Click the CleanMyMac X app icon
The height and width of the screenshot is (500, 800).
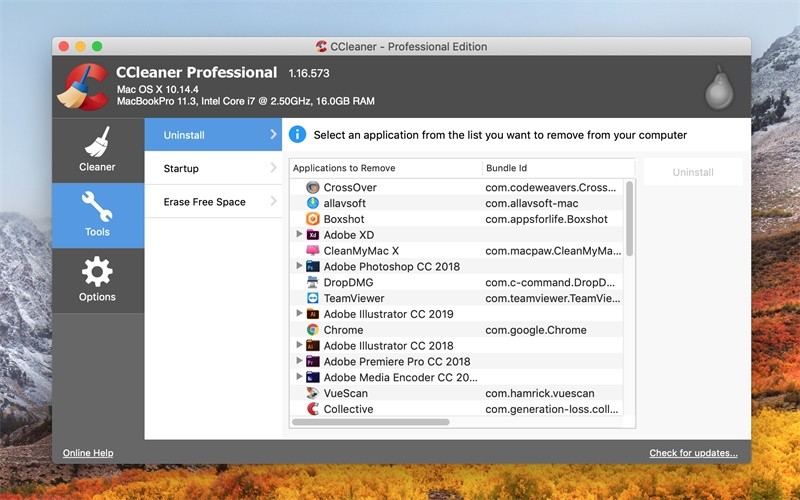click(313, 251)
